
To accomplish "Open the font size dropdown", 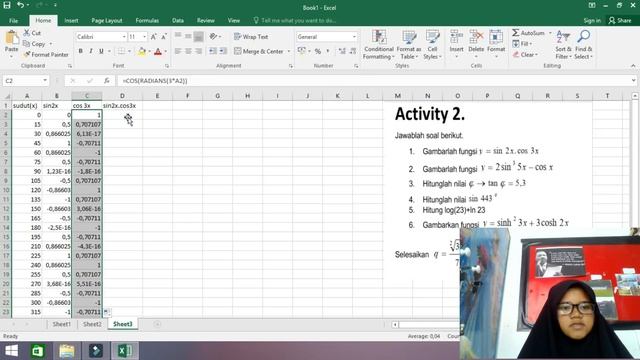I will point(144,37).
